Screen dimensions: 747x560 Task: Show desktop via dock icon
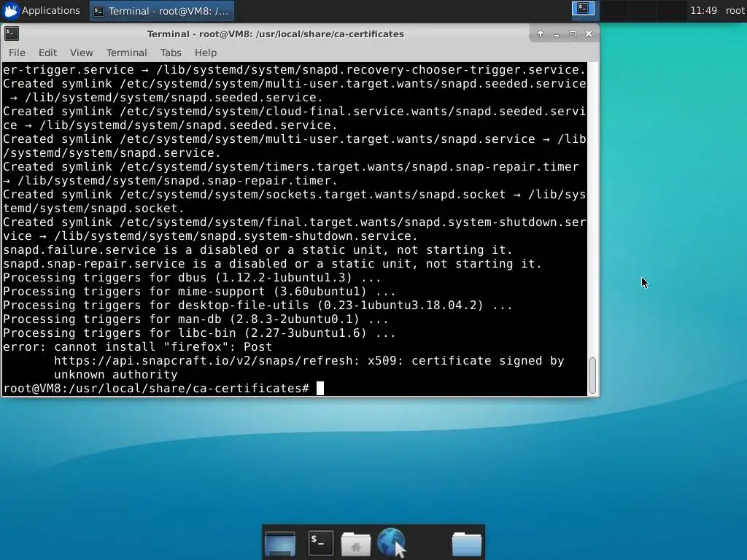(280, 542)
